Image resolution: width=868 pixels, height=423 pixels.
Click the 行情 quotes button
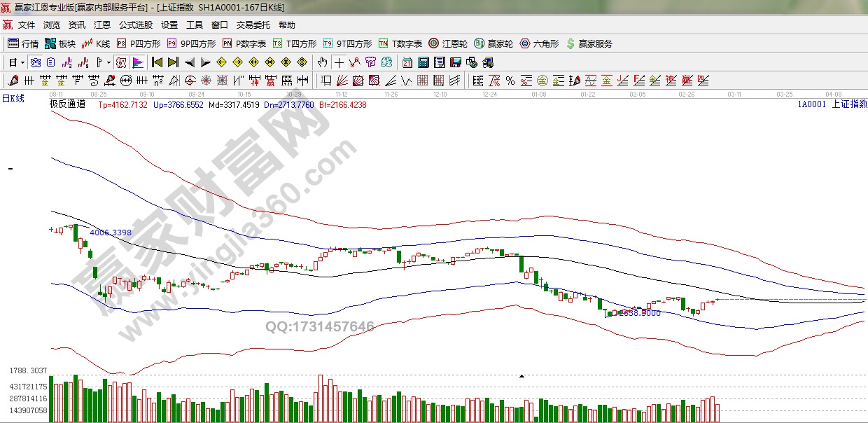point(23,43)
